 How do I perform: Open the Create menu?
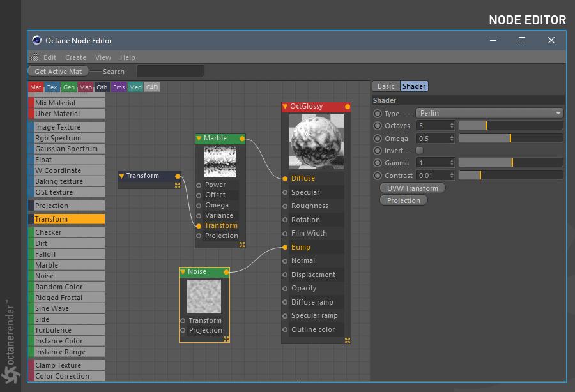click(75, 57)
